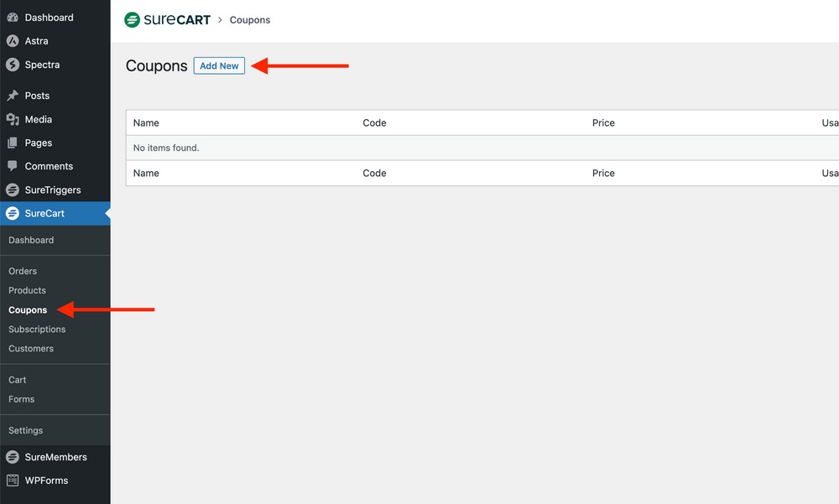Screen dimensions: 839x504
Task: Click the Posts pushpin icon
Action: [x=11, y=96]
